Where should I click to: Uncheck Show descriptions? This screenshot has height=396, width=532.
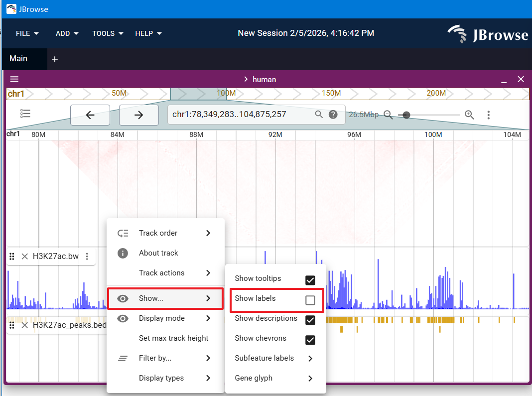coord(310,320)
